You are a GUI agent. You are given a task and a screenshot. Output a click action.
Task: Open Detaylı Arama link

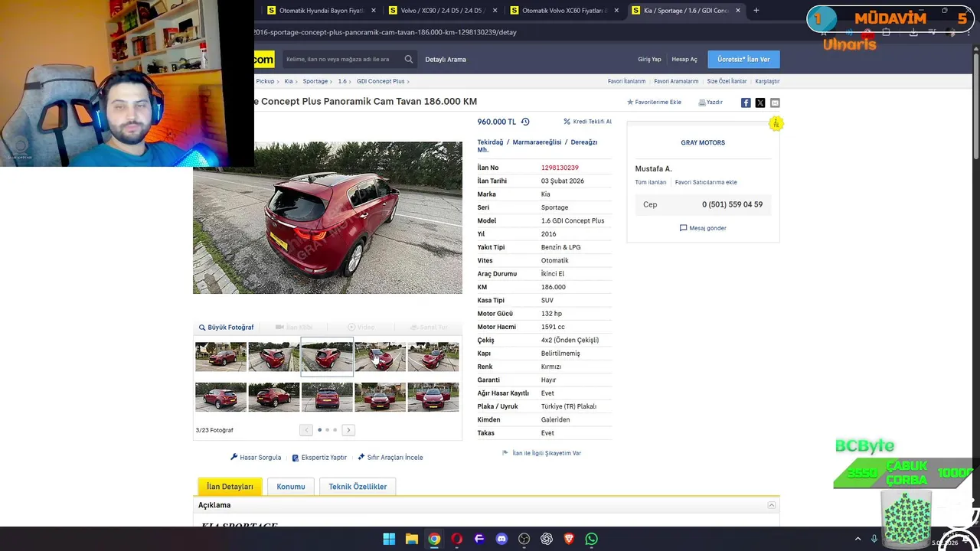pos(446,59)
